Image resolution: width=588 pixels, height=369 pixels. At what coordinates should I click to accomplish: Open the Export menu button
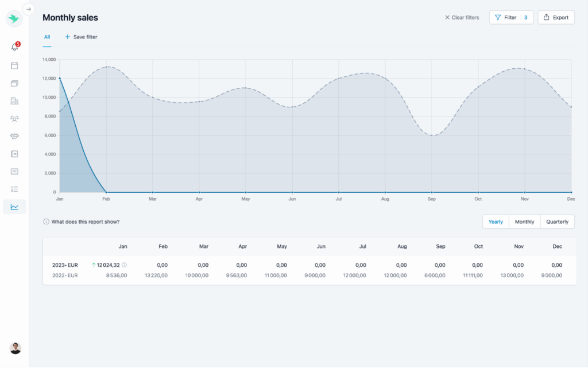click(x=556, y=18)
